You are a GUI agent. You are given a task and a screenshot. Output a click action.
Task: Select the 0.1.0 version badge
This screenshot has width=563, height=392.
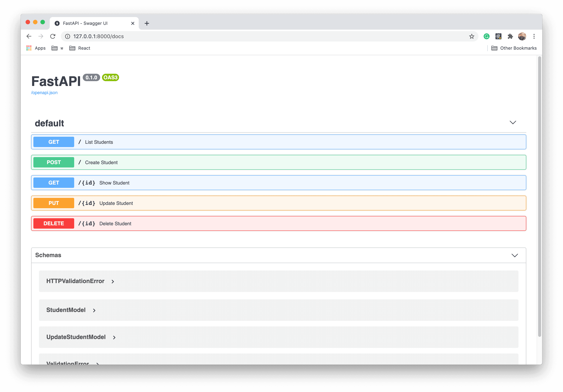(91, 77)
